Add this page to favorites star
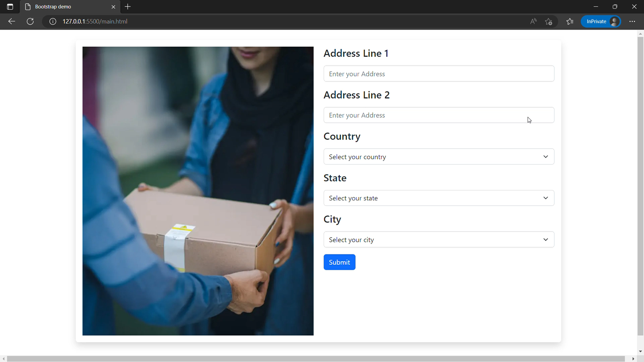Screen dimensions: 644x362 click(549, 21)
